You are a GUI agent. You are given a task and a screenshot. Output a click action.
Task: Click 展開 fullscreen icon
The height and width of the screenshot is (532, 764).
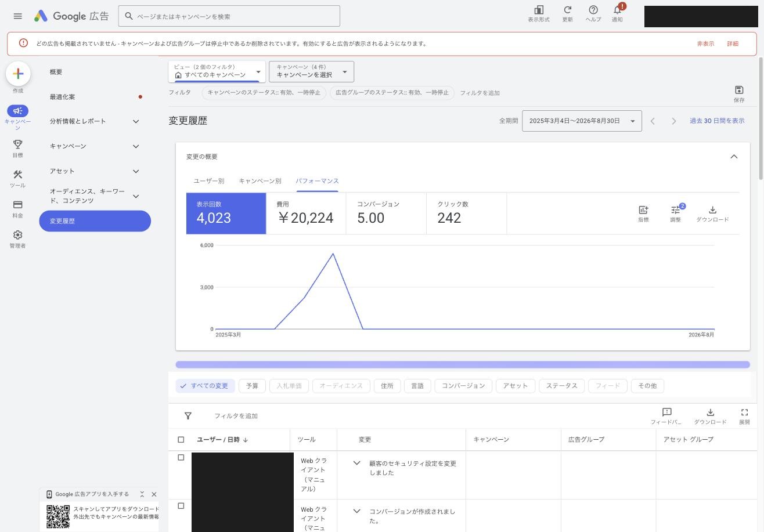point(744,416)
